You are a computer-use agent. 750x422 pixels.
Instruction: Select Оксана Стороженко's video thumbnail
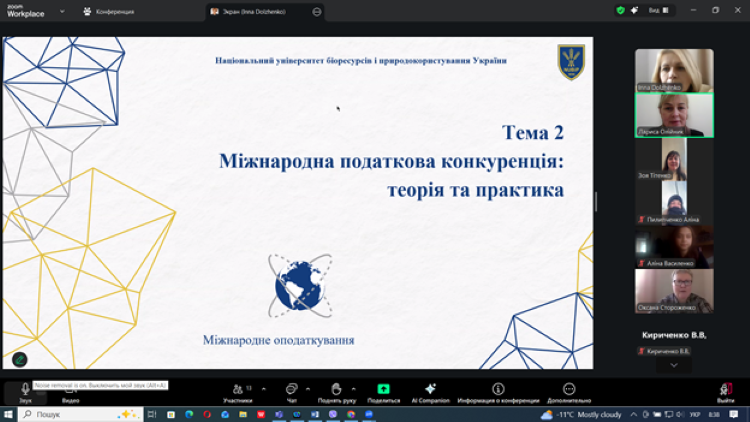[674, 291]
